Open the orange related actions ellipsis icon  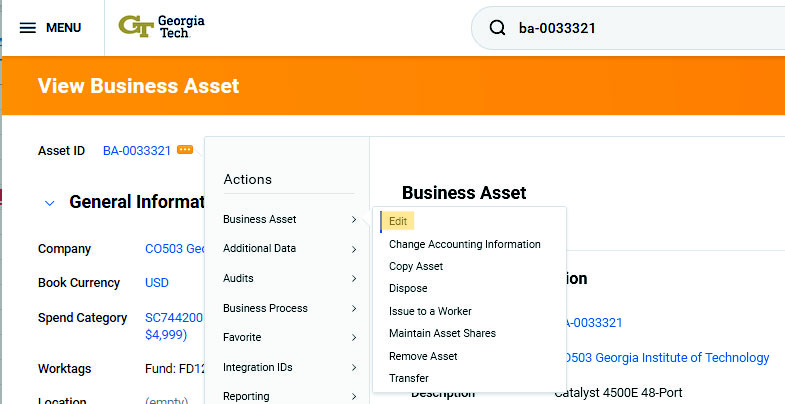[185, 150]
